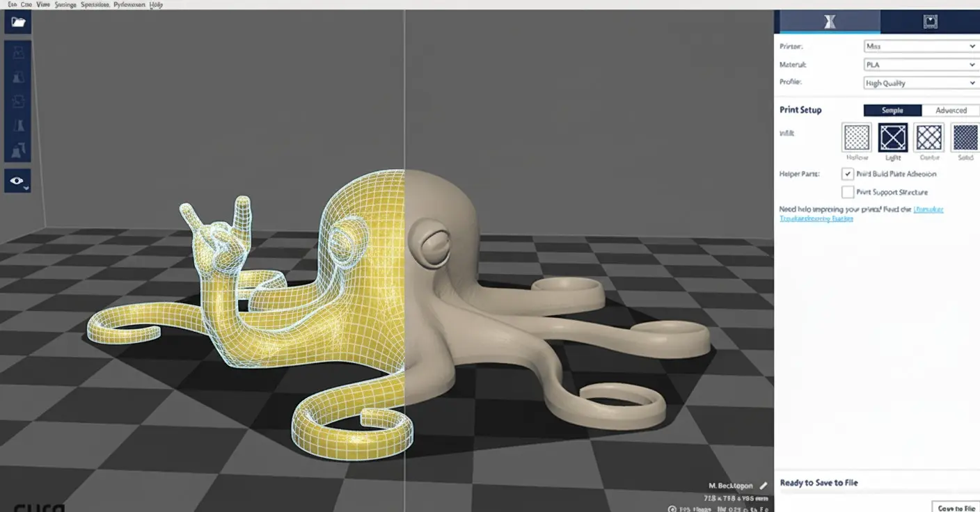Click the model name above the dimensions
Screen dimensions: 980x512
[x=731, y=486]
